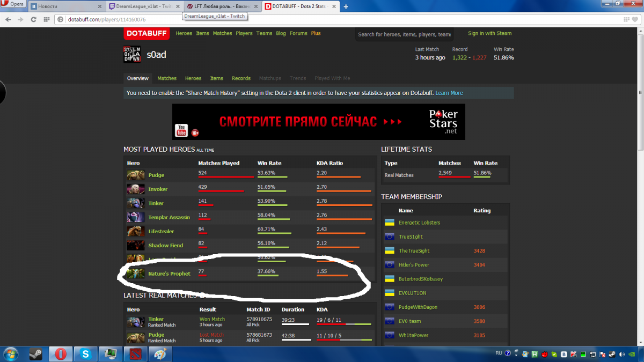
Task: Open PudgeWithDagon team
Action: click(418, 307)
